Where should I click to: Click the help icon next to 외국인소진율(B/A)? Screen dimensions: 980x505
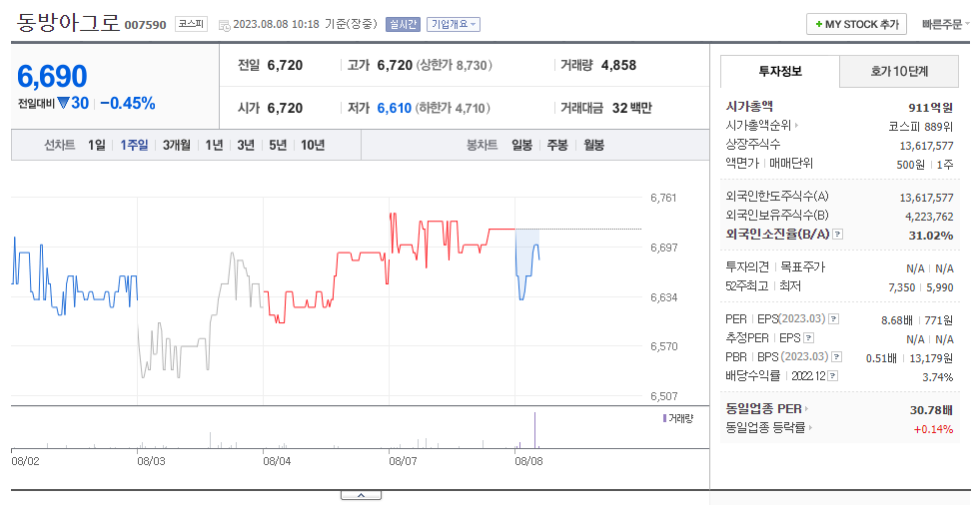tap(838, 235)
